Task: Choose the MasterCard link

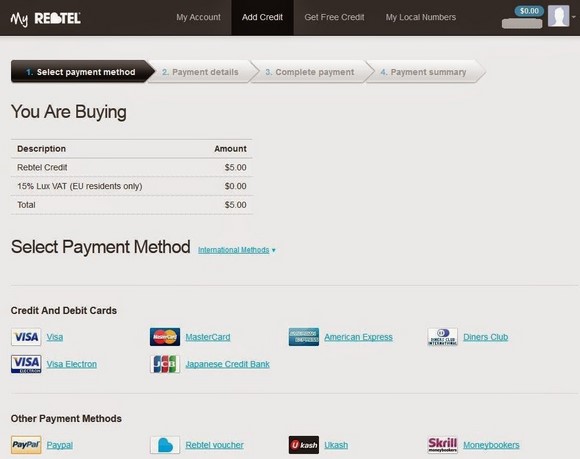Action: (208, 337)
